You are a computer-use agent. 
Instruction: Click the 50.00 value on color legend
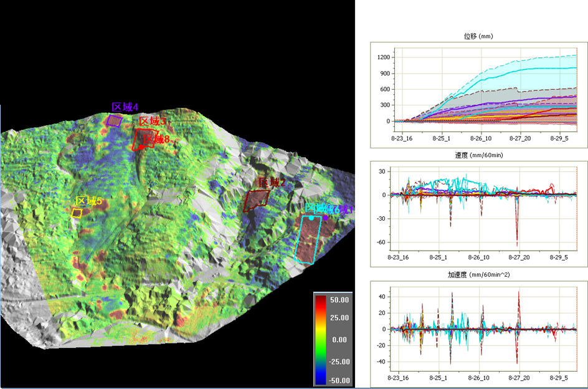click(338, 300)
